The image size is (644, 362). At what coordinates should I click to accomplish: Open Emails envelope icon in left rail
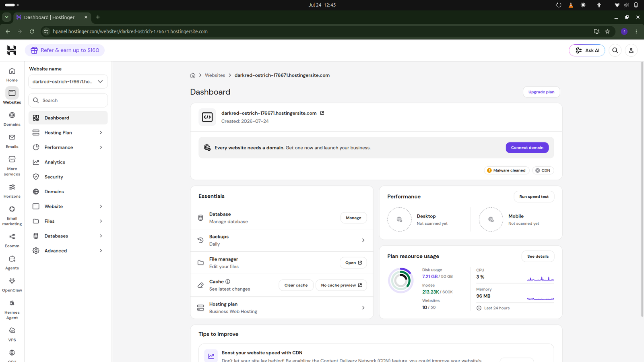click(12, 137)
